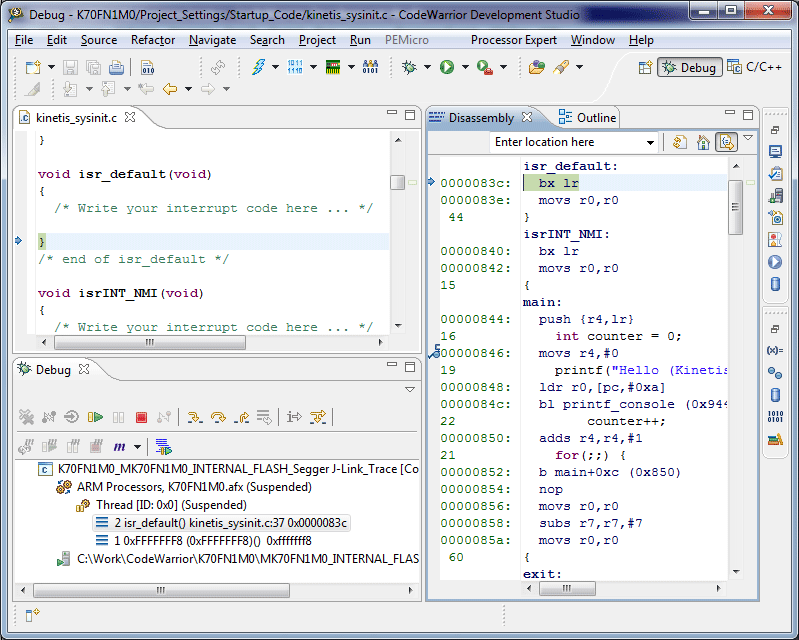
Task: Toggle Instruction Stepping Mode icon
Action: tap(294, 417)
